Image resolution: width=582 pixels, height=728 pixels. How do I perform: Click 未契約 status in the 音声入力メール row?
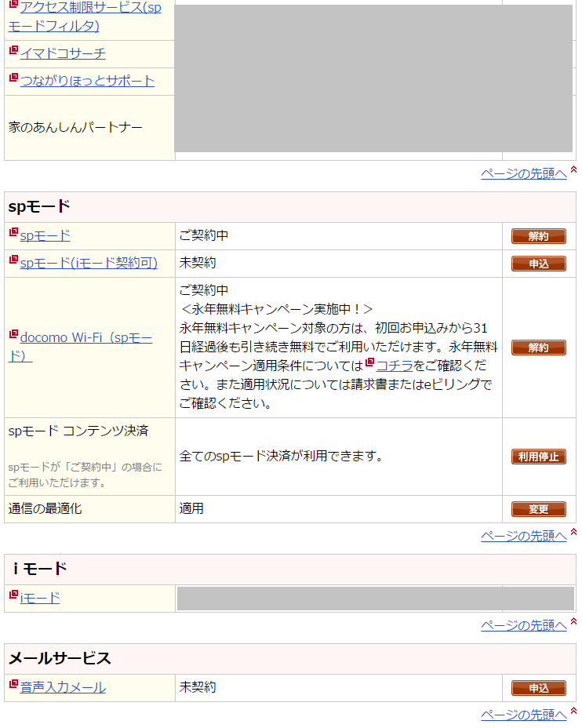coord(198,687)
